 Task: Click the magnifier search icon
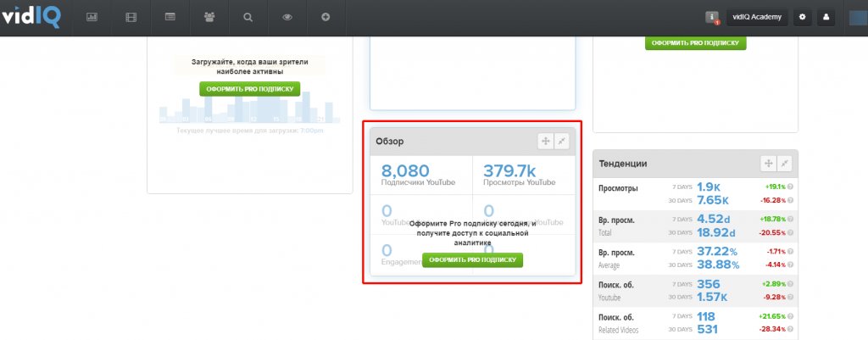248,17
